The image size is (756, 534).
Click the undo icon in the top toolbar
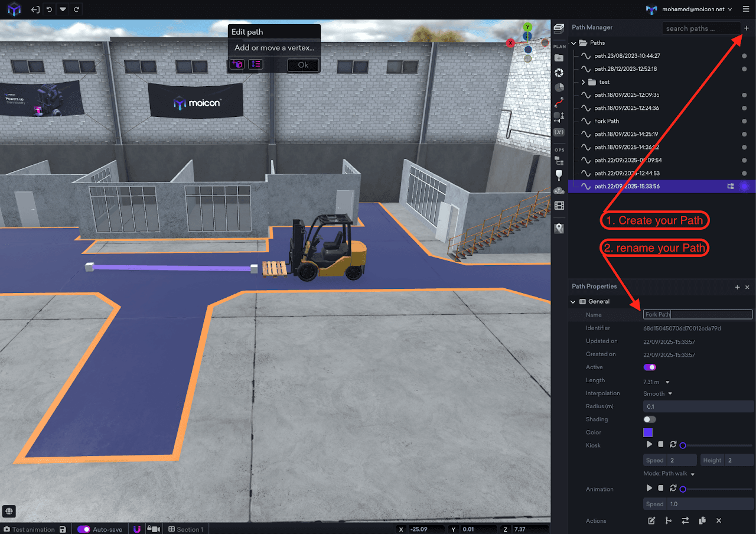(49, 9)
